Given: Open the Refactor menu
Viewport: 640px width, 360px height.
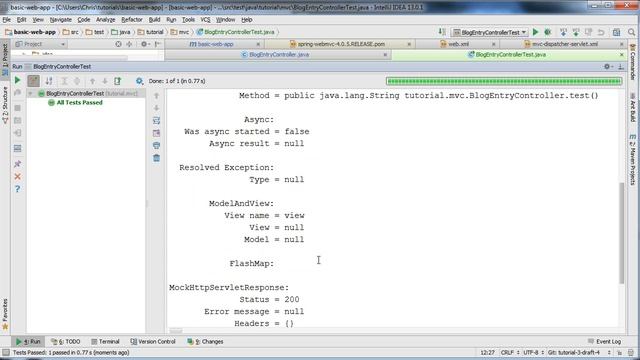Looking at the screenshot, I should pos(132,20).
